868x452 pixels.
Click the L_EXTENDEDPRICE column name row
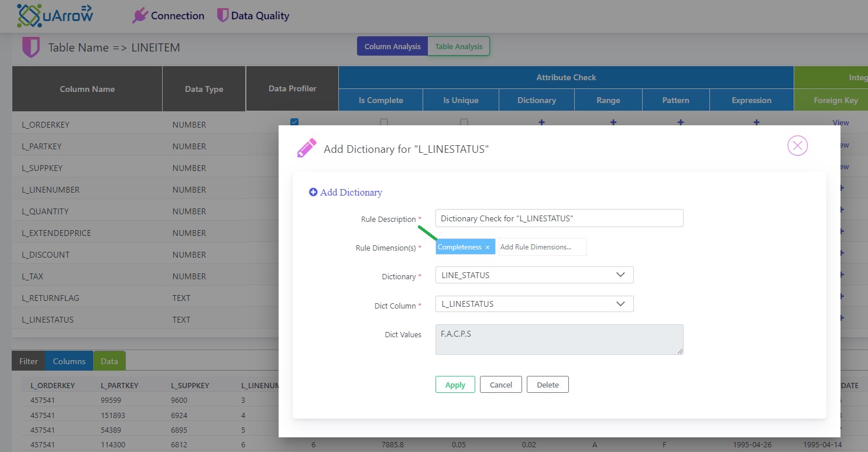click(56, 233)
